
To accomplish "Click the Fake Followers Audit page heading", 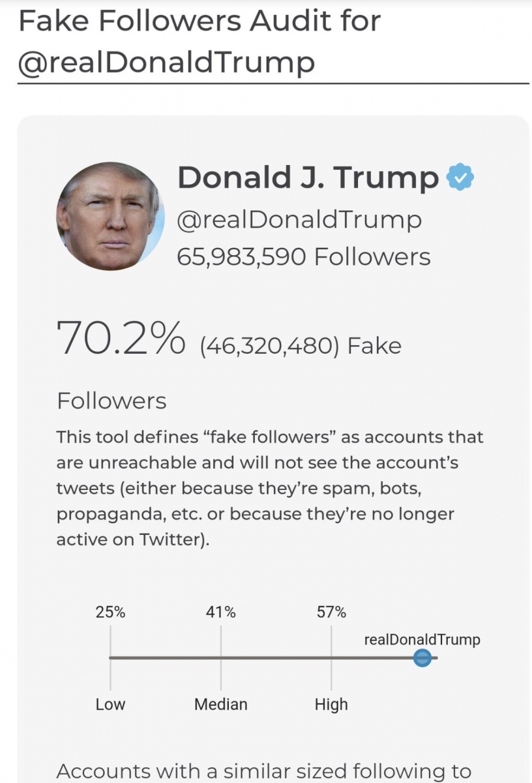I will (199, 22).
